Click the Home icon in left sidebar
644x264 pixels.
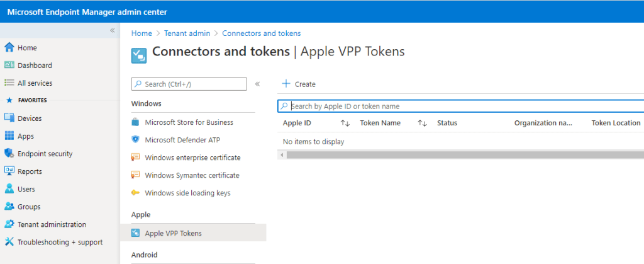coord(9,48)
